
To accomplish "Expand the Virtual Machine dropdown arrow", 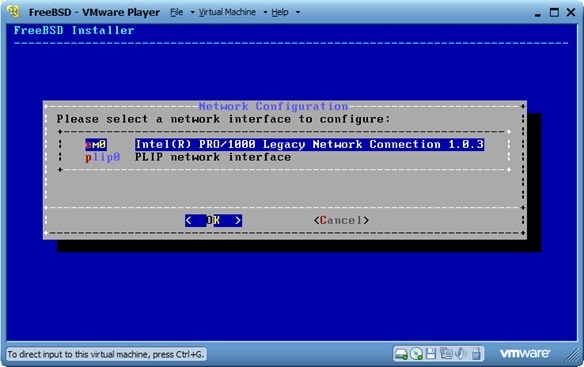I will (265, 12).
